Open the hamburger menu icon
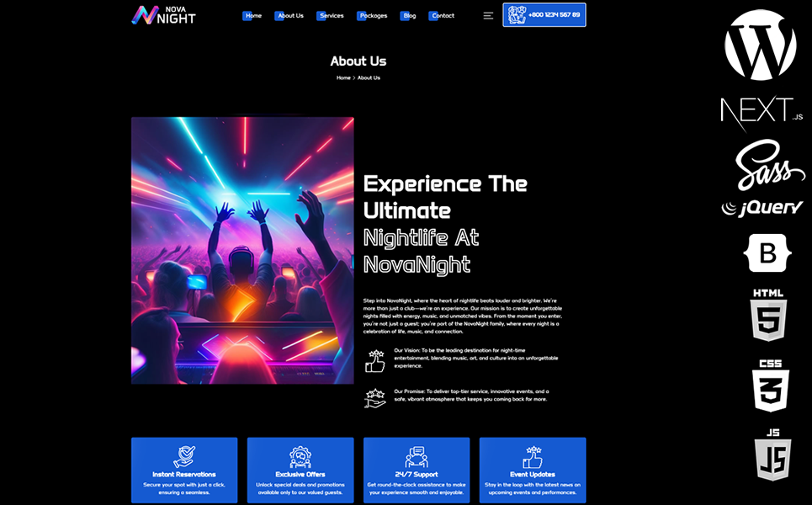This screenshot has width=812, height=505. pyautogui.click(x=488, y=15)
